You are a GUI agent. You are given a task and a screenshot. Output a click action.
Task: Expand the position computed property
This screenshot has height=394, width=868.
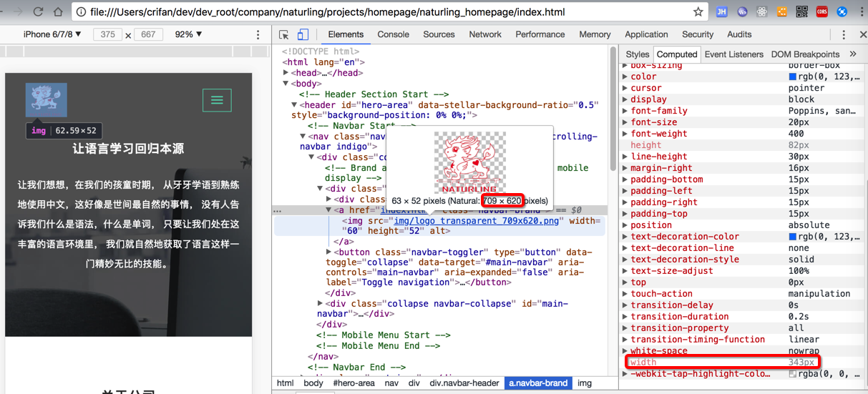625,225
